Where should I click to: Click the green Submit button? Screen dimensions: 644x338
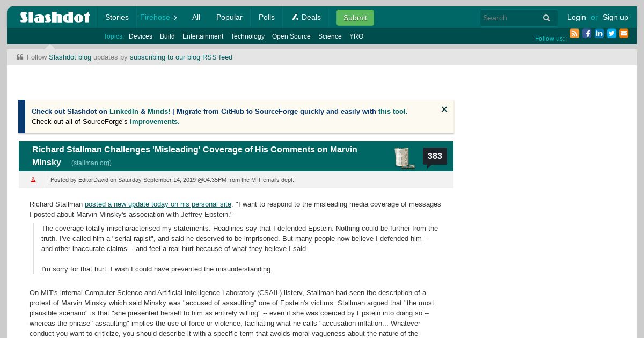click(x=355, y=18)
